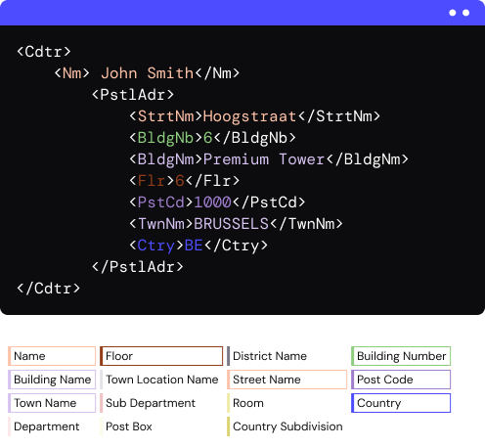The height and width of the screenshot is (448, 485).
Task: Select the Name legend label
Action: tap(52, 356)
